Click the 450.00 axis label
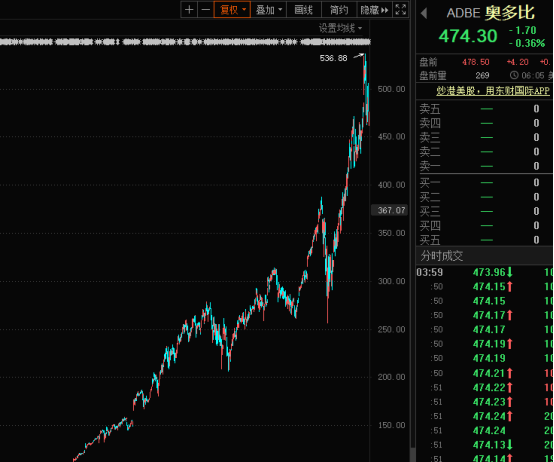The width and height of the screenshot is (554, 462). coord(391,137)
